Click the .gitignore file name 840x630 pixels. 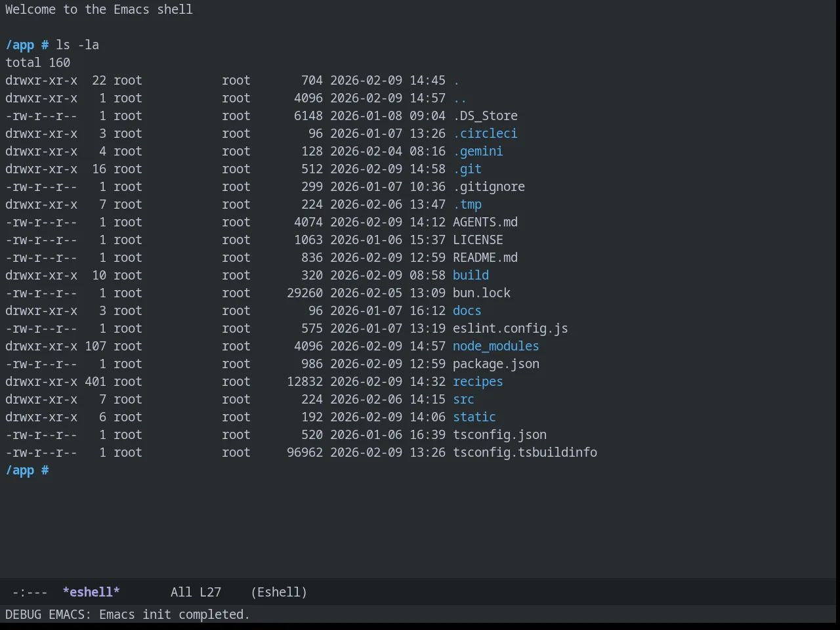point(489,186)
